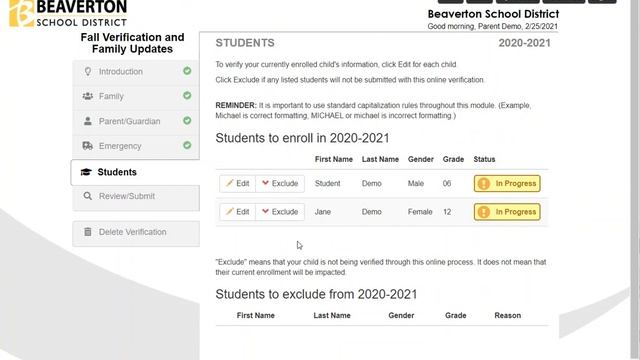Click the Review/Submit magnifier icon
640x360 pixels.
tap(87, 196)
